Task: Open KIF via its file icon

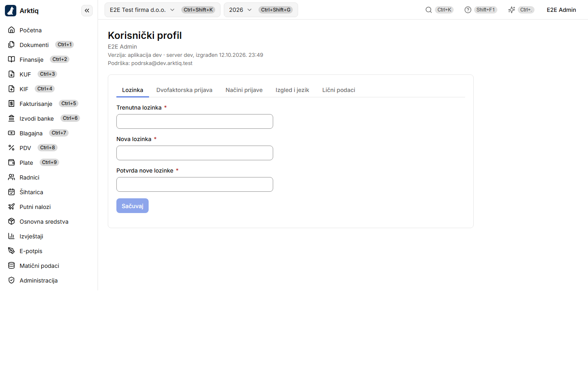Action: pyautogui.click(x=11, y=89)
